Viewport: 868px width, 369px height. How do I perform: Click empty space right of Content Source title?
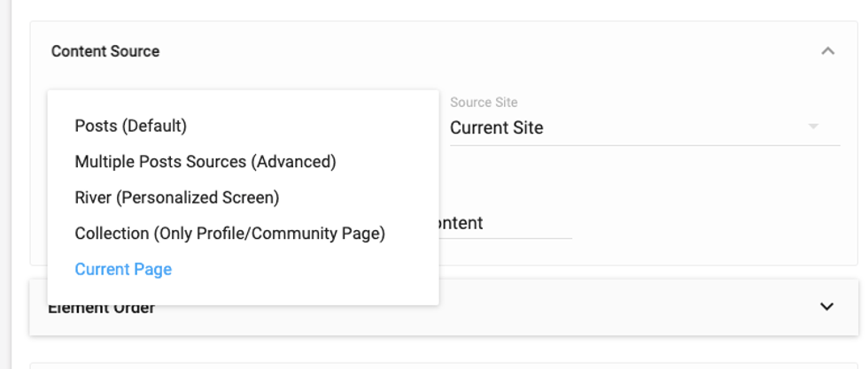pos(487,51)
